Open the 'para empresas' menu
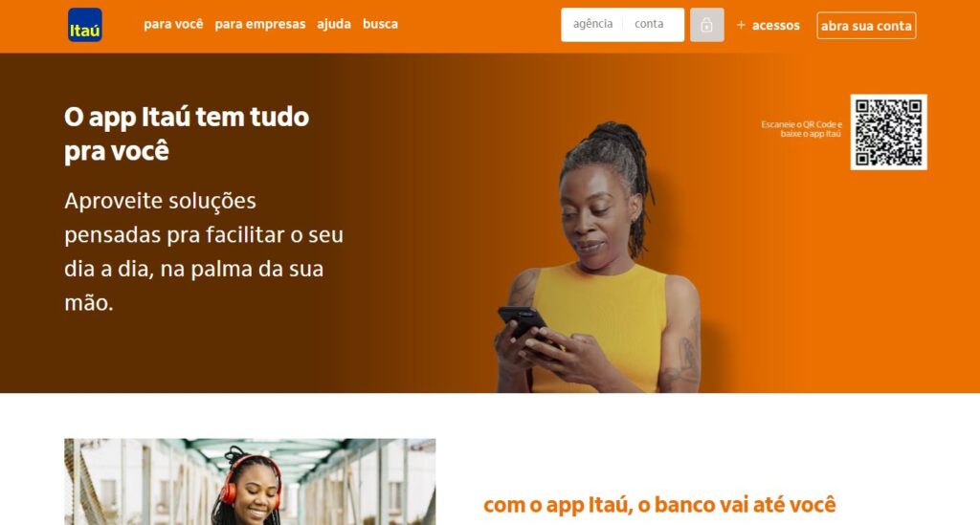The height and width of the screenshot is (525, 980). (260, 24)
